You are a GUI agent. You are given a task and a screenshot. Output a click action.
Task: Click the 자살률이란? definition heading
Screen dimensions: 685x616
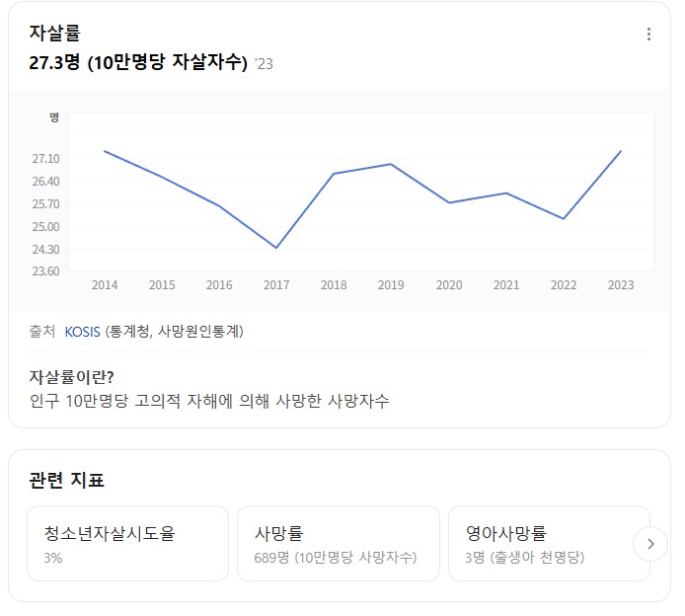tap(72, 376)
